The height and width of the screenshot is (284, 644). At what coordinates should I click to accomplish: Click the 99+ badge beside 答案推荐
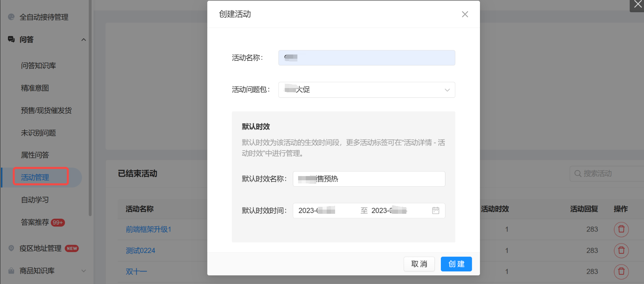(x=58, y=223)
